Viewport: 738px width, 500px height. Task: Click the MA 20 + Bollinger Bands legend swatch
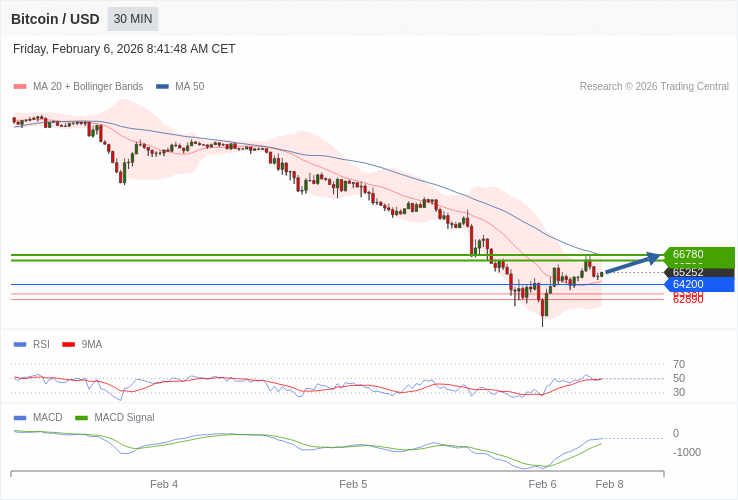20,87
